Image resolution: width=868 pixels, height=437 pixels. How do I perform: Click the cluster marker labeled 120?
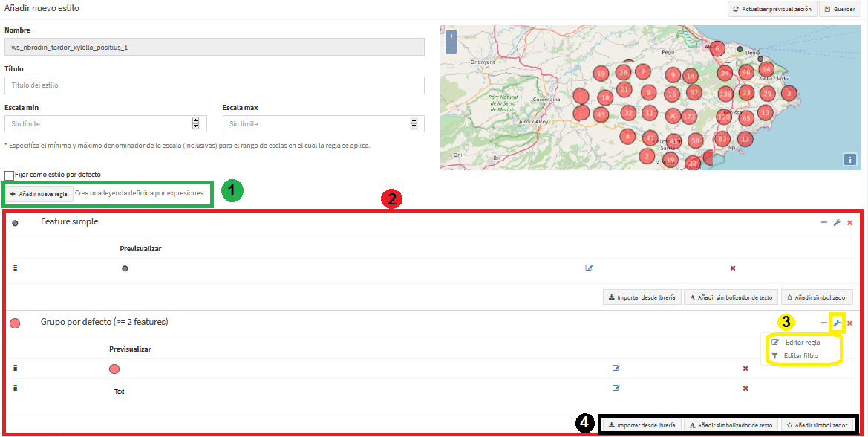[723, 117]
